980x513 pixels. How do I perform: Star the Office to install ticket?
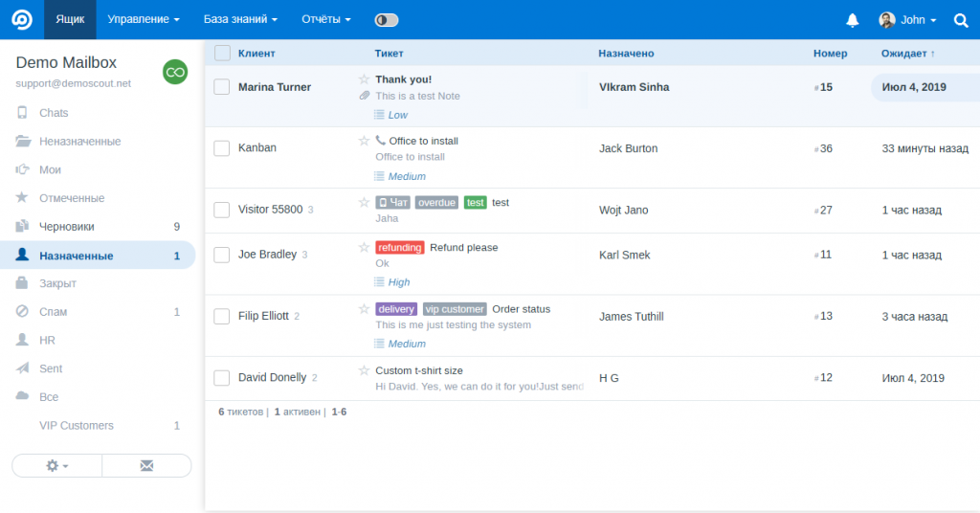pos(364,141)
